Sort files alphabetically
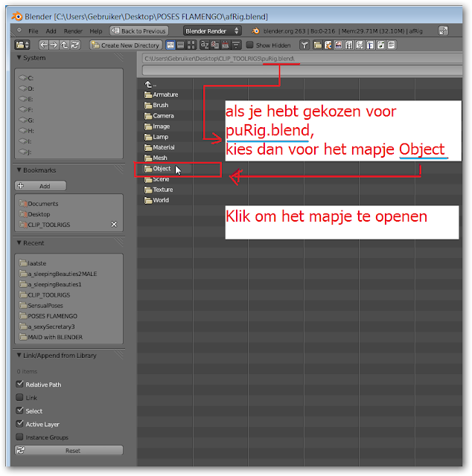 (x=205, y=45)
